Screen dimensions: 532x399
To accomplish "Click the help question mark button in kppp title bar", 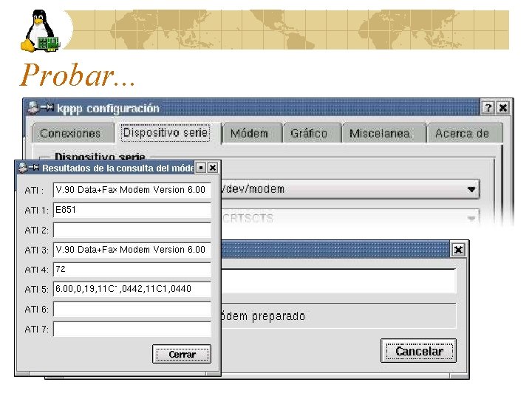I will [488, 108].
